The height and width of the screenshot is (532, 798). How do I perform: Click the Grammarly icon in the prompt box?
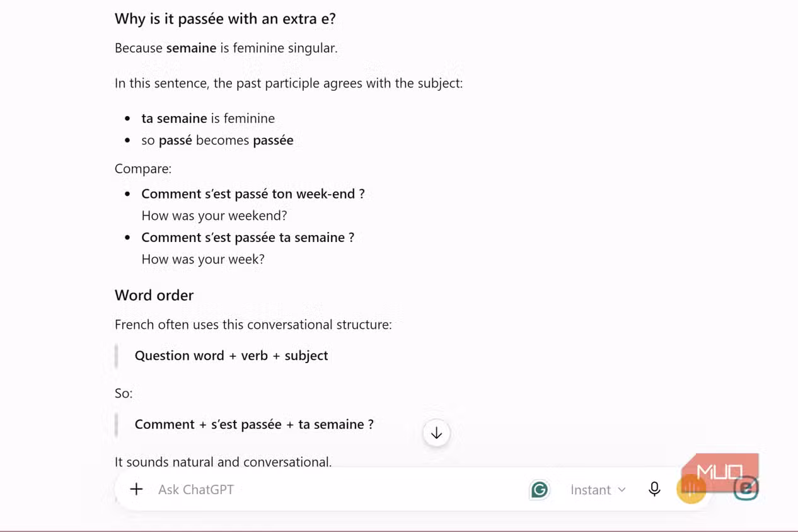tap(540, 490)
